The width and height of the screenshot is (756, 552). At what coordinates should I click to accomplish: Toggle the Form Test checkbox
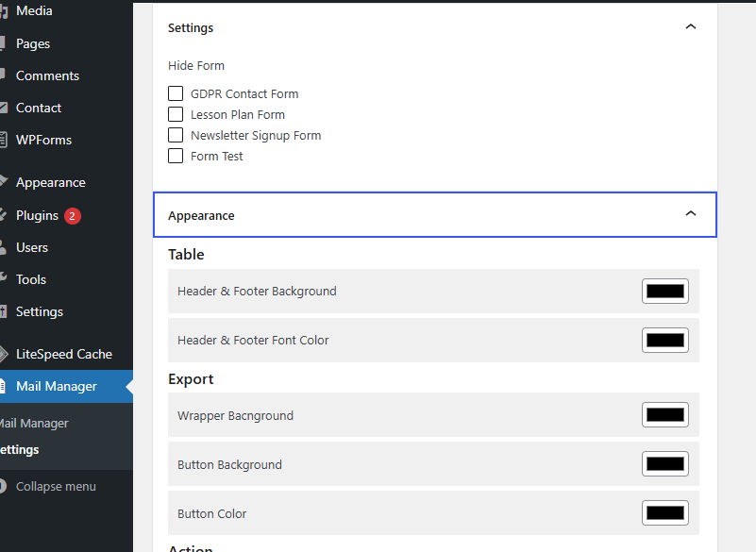click(x=176, y=156)
